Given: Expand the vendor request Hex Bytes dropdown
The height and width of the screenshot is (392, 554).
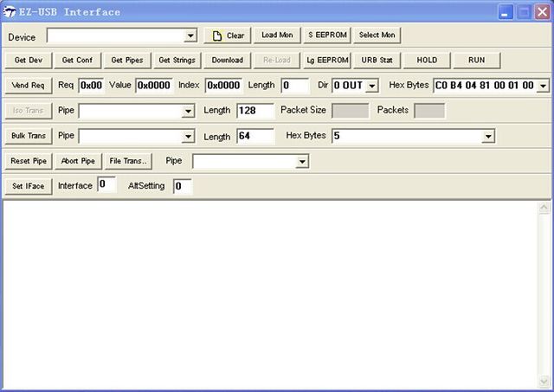Looking at the screenshot, I should coord(544,86).
